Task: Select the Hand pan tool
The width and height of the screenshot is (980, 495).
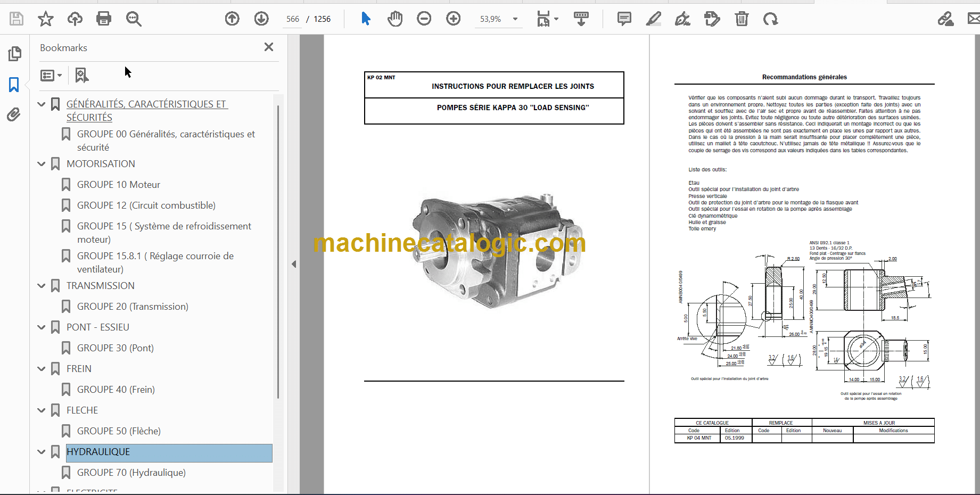Action: (395, 19)
